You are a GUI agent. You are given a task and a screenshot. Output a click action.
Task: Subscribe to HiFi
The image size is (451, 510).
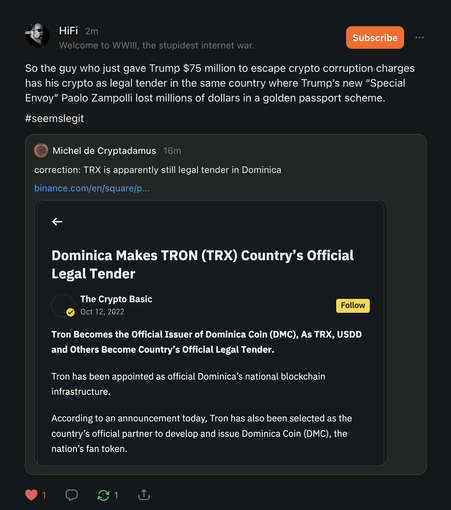tap(375, 38)
